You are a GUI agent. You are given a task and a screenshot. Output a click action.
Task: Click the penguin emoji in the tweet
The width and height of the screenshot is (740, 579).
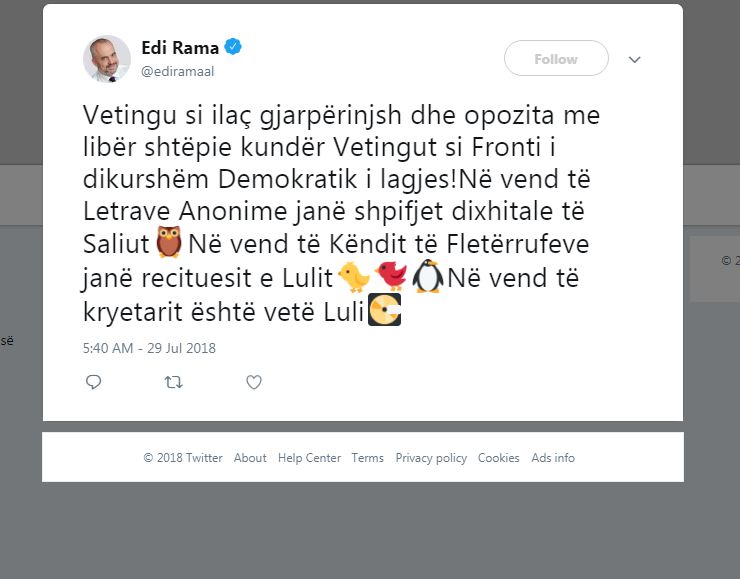[428, 277]
